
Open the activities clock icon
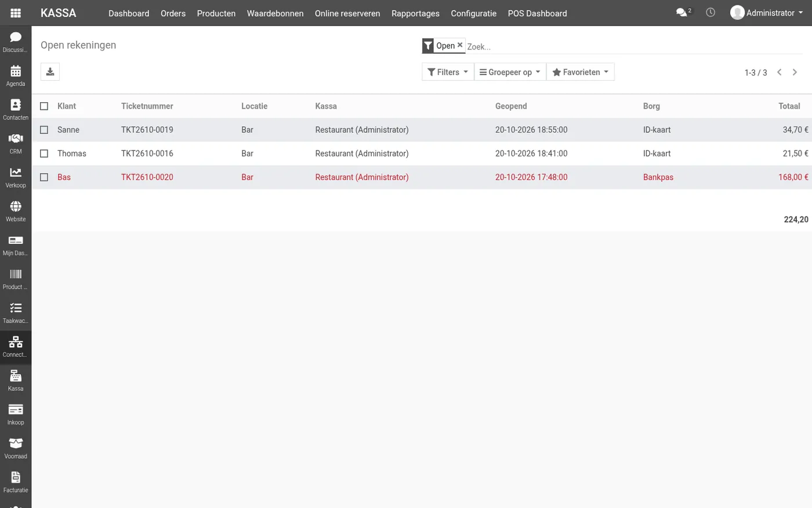(710, 12)
